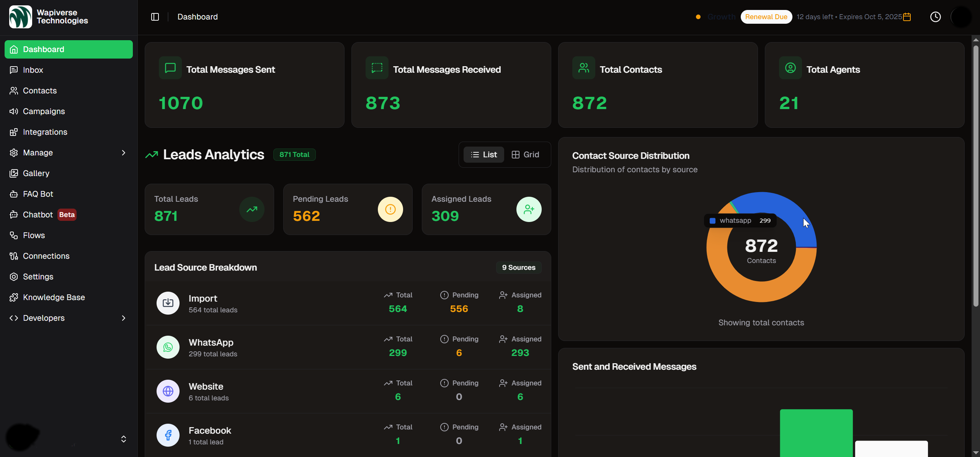Click the Renewal Due button

766,17
